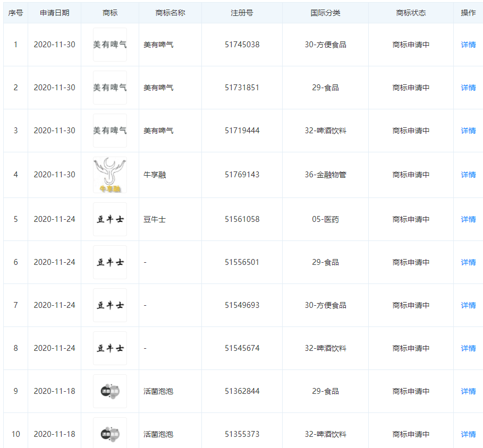Click the 商标状态 column header

411,13
